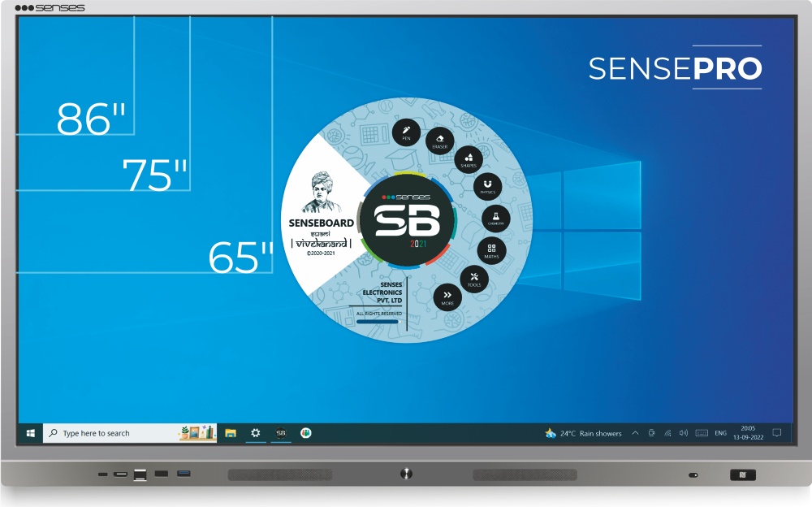Open the Physics tools icon
Viewport: 812px width, 507px height.
click(486, 184)
